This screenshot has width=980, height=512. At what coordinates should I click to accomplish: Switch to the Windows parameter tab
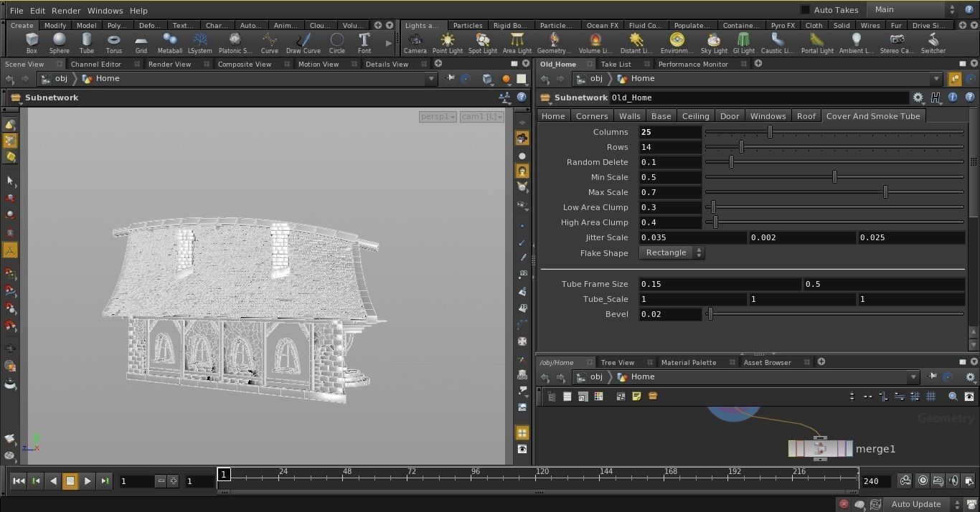[768, 116]
